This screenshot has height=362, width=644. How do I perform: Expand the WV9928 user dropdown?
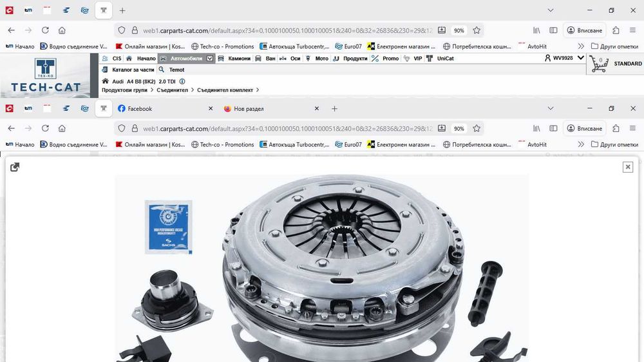click(x=581, y=58)
